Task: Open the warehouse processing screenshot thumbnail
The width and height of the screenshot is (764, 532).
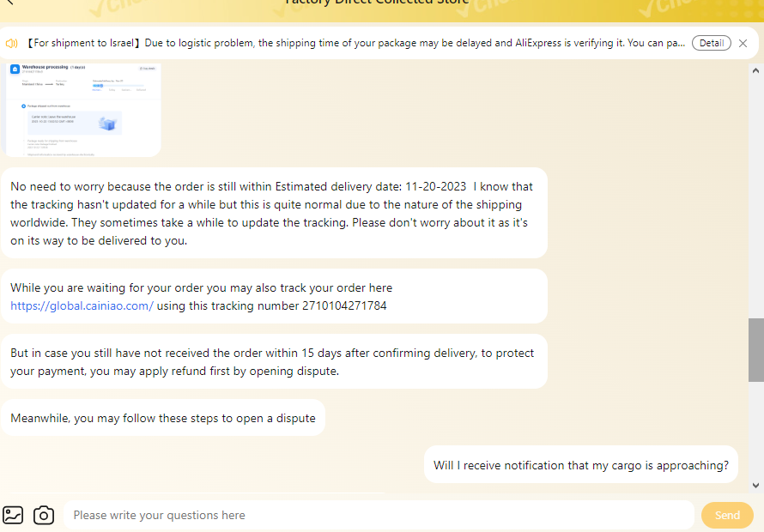Action: pos(81,110)
